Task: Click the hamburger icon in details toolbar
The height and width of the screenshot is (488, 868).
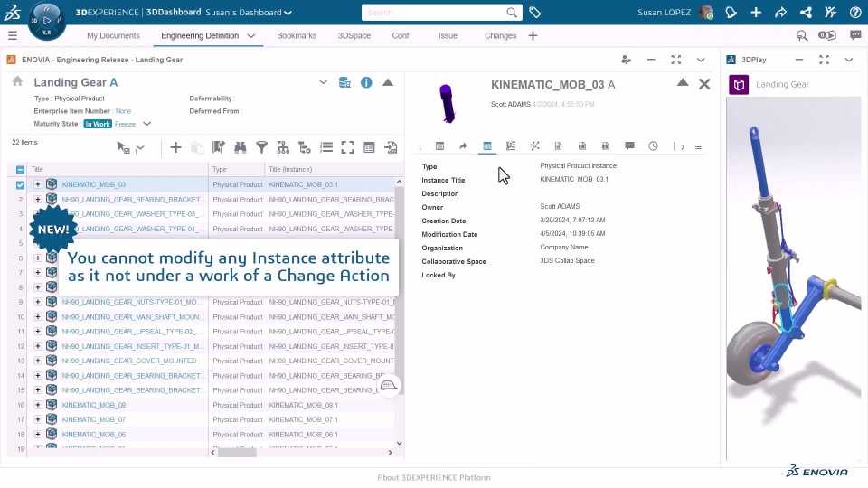Action: click(x=698, y=146)
